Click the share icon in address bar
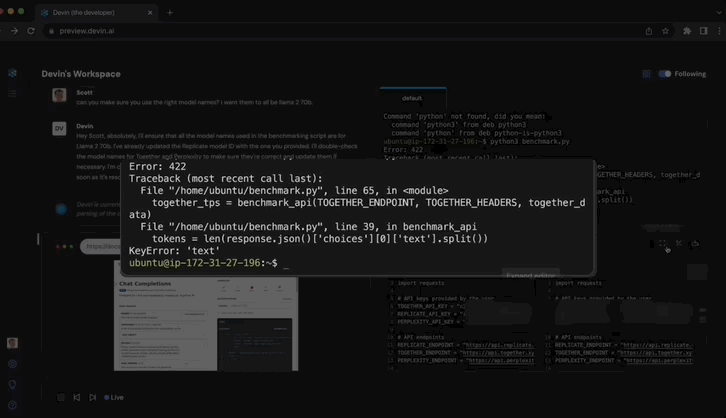 pos(648,31)
